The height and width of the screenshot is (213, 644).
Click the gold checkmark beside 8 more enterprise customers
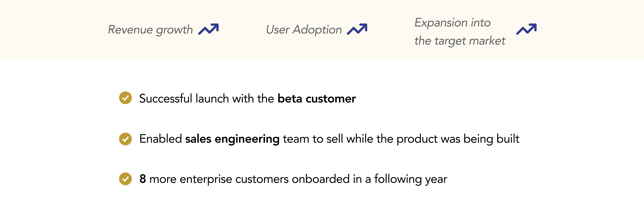point(125,179)
